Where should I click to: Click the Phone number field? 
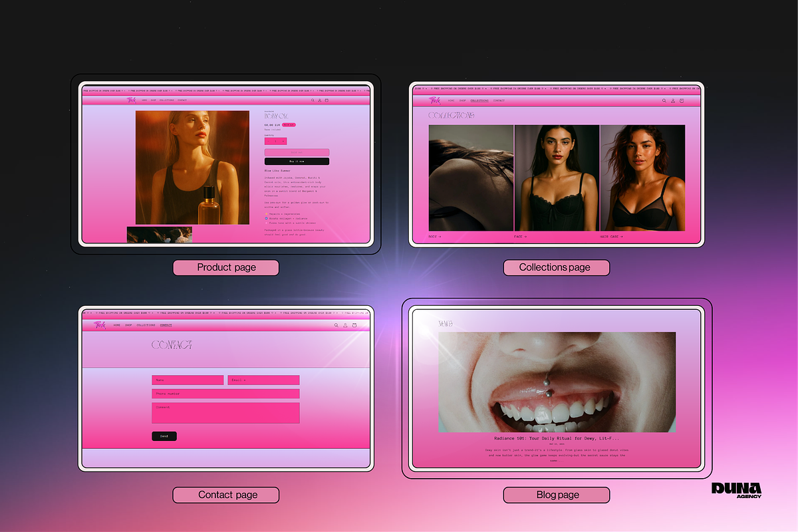225,394
